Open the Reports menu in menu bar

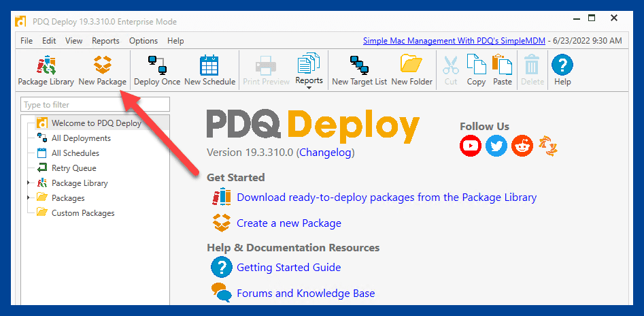(x=105, y=41)
